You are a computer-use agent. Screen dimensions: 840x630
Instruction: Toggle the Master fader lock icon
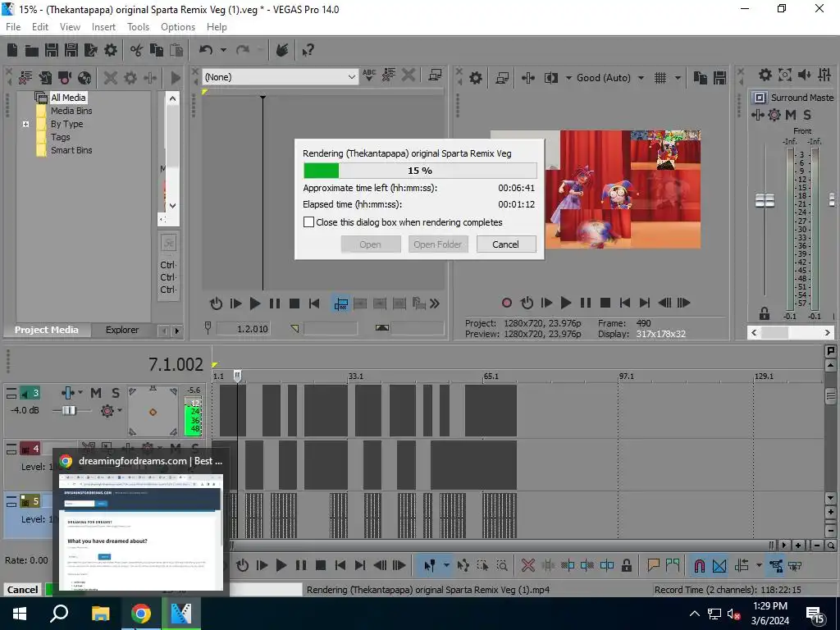(x=765, y=313)
